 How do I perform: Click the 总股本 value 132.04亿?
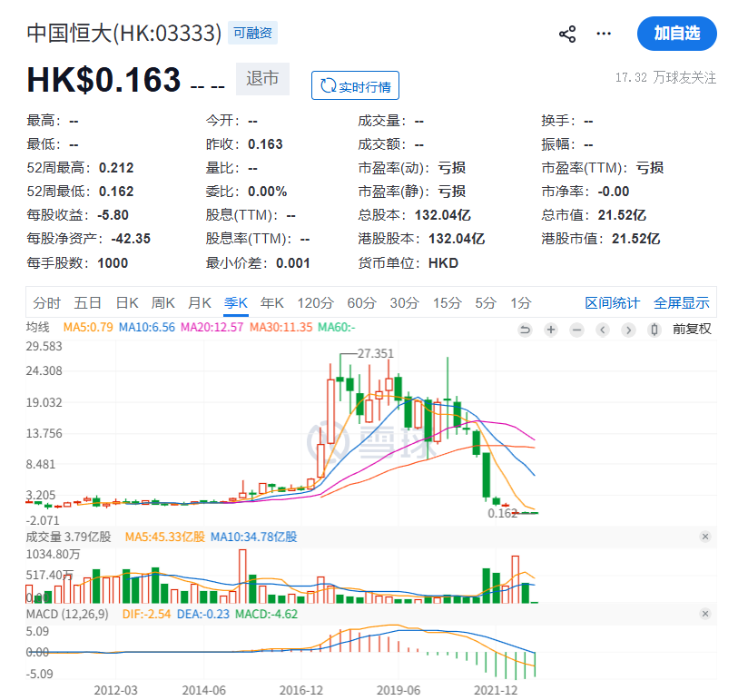pyautogui.click(x=442, y=215)
